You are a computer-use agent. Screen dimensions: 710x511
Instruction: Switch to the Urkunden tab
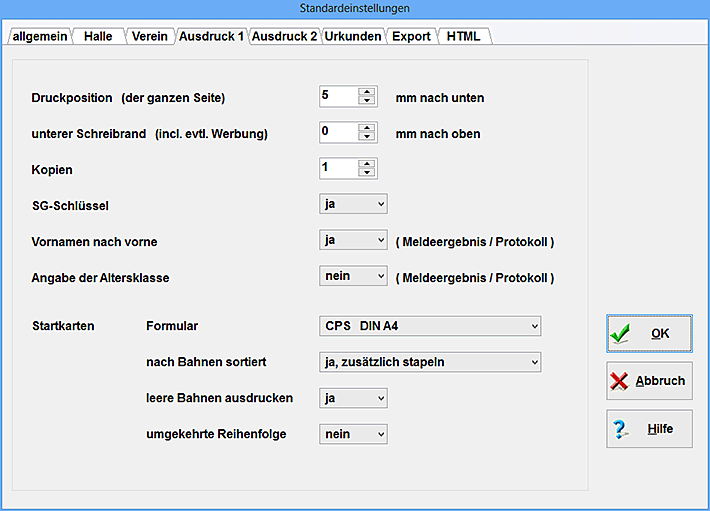(x=352, y=36)
